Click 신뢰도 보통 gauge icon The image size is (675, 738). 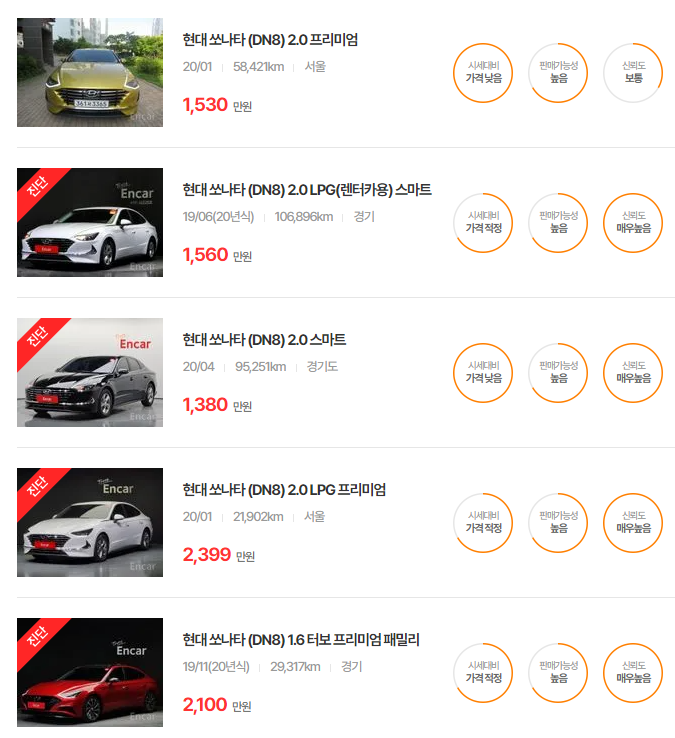point(633,73)
